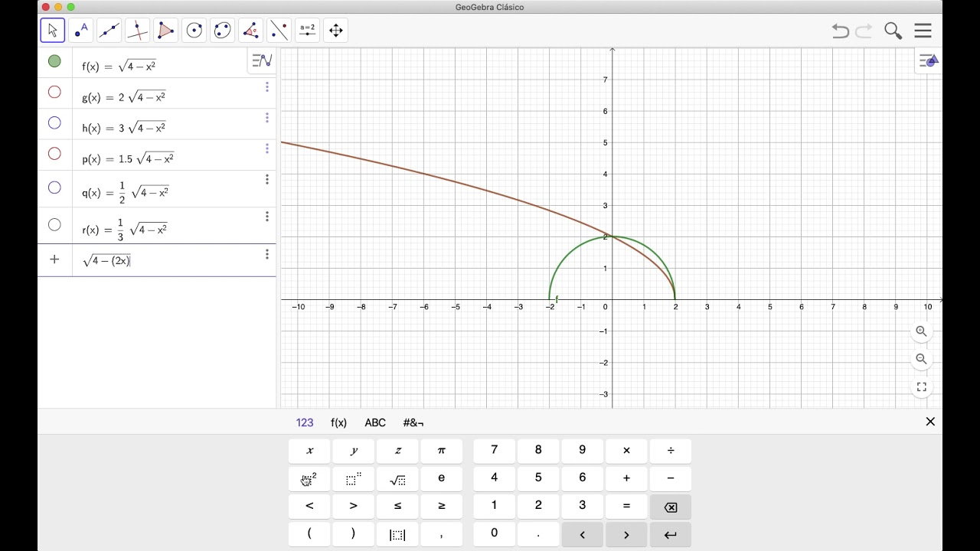Switch keyboard to the 123 tab

click(305, 422)
